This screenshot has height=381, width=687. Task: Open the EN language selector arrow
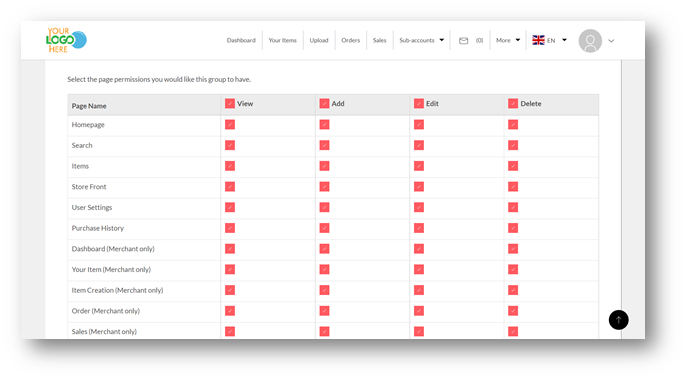(x=564, y=40)
